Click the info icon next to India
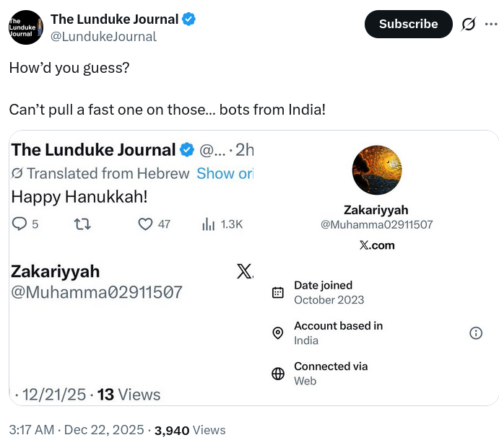Image resolution: width=499 pixels, height=448 pixels. [476, 333]
